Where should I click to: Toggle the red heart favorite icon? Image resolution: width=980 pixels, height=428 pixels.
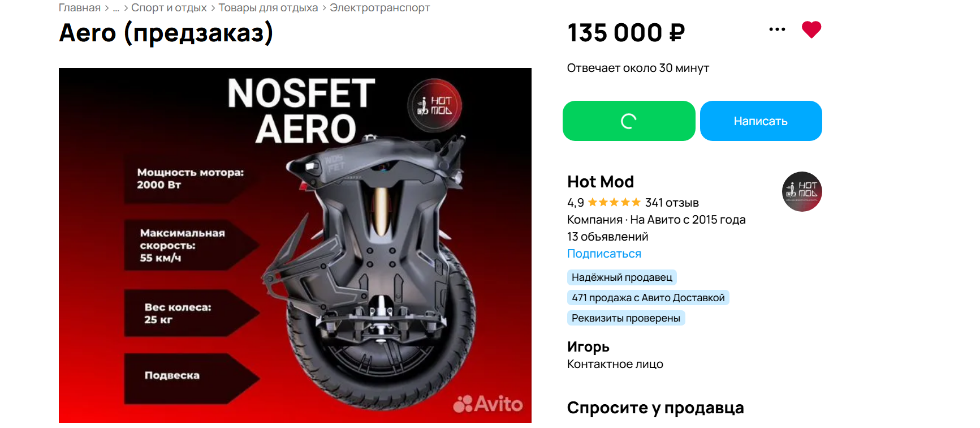(811, 29)
